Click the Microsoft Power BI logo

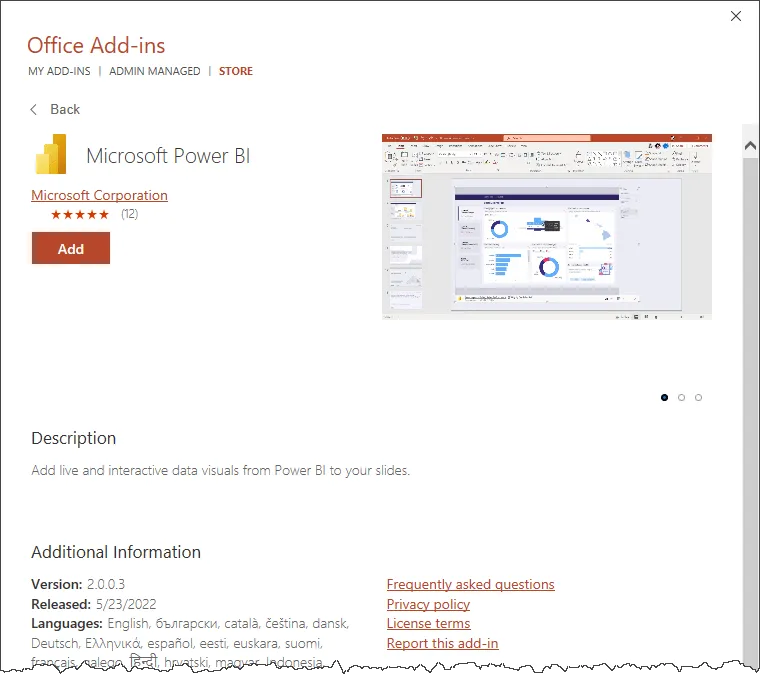click(x=51, y=155)
